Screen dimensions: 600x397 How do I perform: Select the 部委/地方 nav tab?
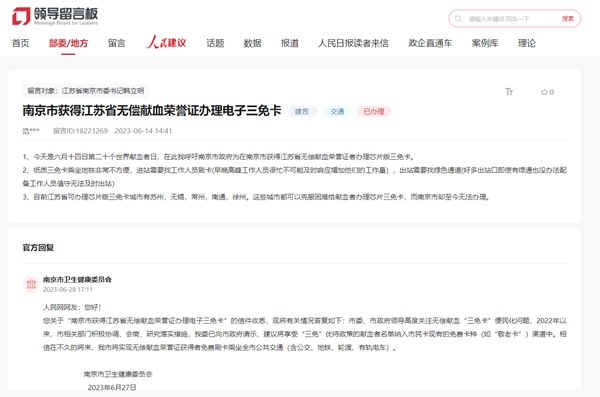68,43
